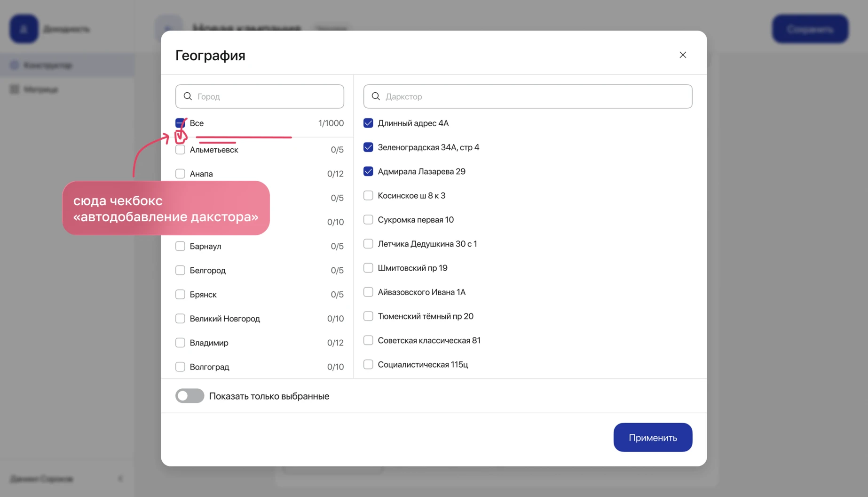Viewport: 868px width, 497px height.
Task: Click the search icon in Даркстор field
Action: pyautogui.click(x=376, y=96)
